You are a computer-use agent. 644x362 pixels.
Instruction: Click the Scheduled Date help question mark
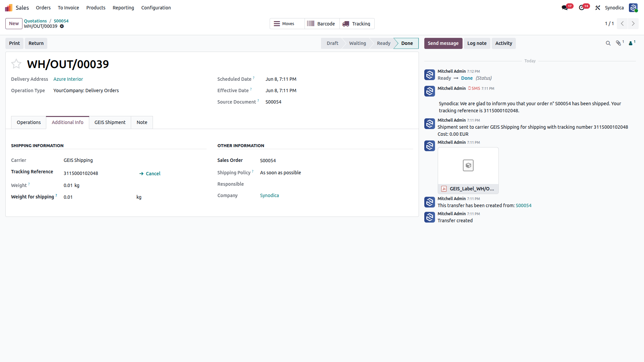pyautogui.click(x=254, y=77)
